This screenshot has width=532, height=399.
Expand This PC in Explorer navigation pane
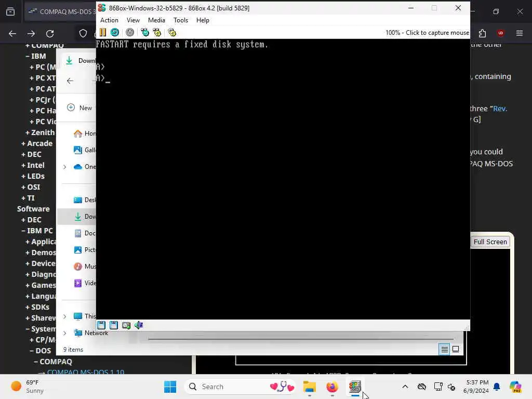[x=65, y=316]
